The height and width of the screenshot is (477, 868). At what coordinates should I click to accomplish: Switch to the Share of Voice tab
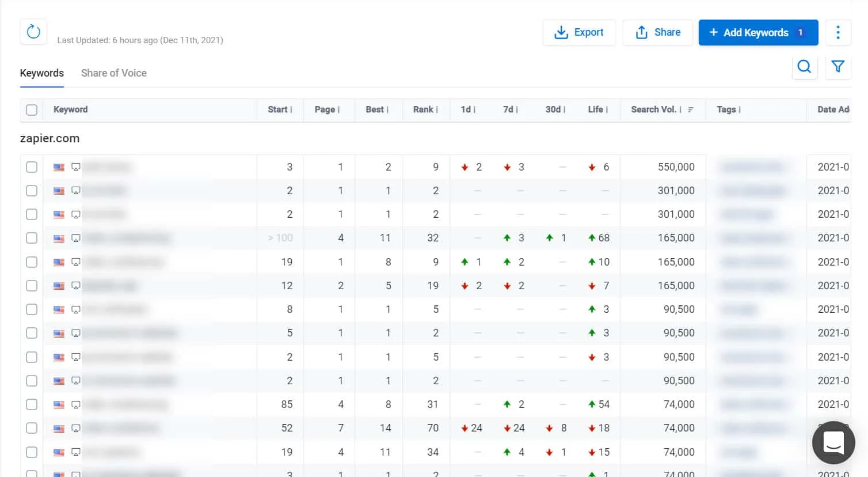click(113, 73)
